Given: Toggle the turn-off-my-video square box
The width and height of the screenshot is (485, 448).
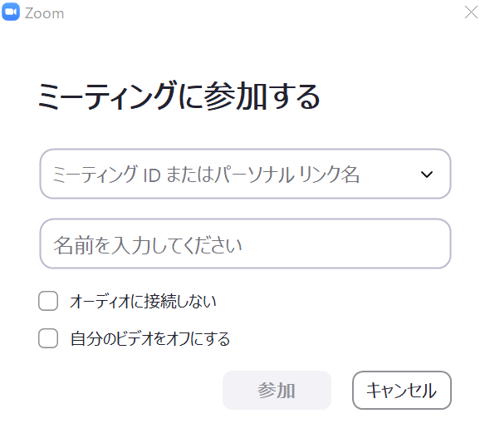Looking at the screenshot, I should click(48, 338).
